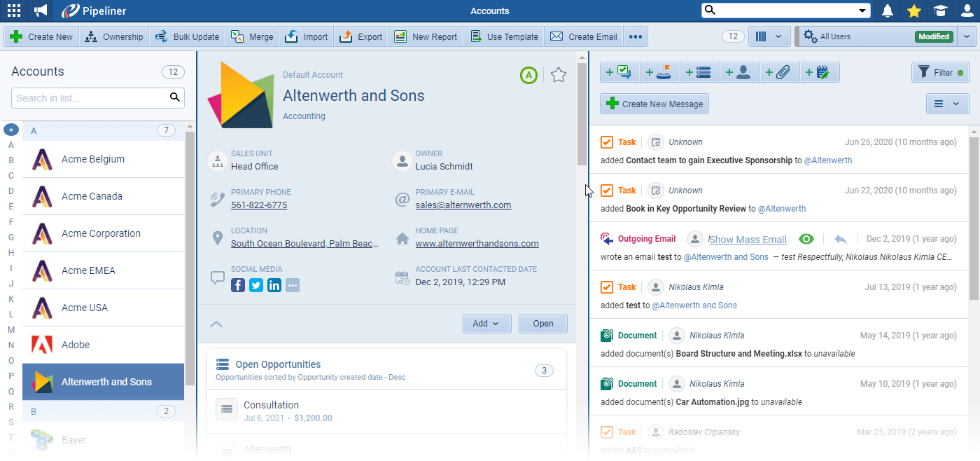
Task: Open Altenwerth's Facebook social media icon
Action: click(238, 285)
